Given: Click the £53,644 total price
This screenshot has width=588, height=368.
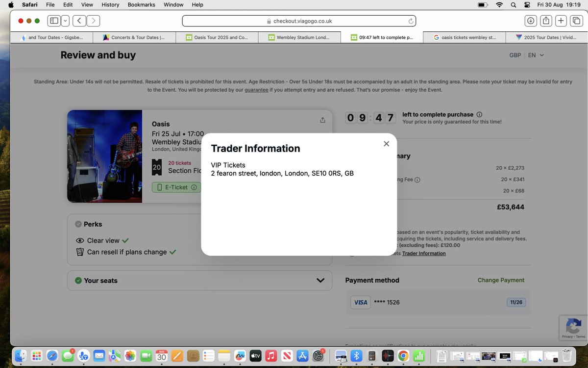Looking at the screenshot, I should pyautogui.click(x=511, y=207).
